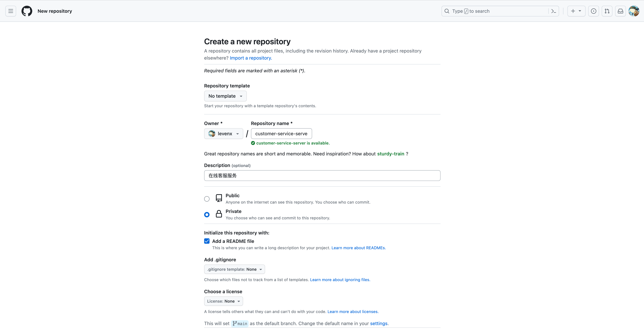The image size is (644, 334).
Task: Open the .gitignore template dropdown
Action: pos(234,269)
